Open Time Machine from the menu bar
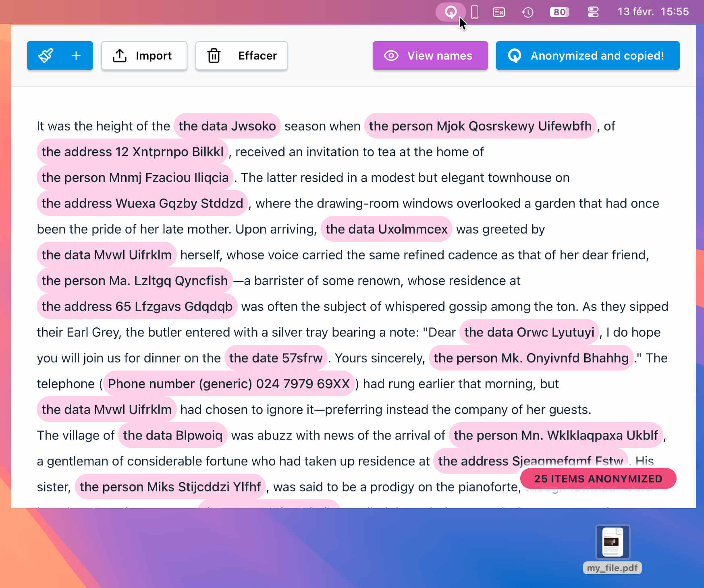704x588 pixels. [528, 12]
